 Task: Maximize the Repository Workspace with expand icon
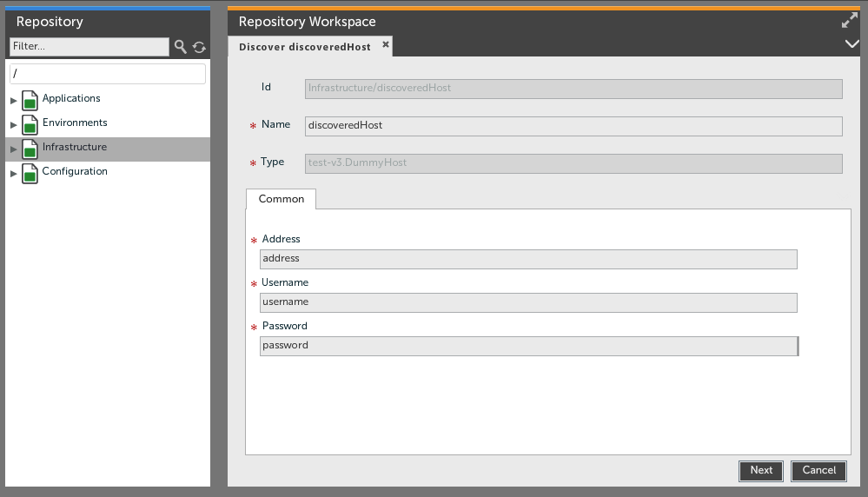[x=850, y=21]
